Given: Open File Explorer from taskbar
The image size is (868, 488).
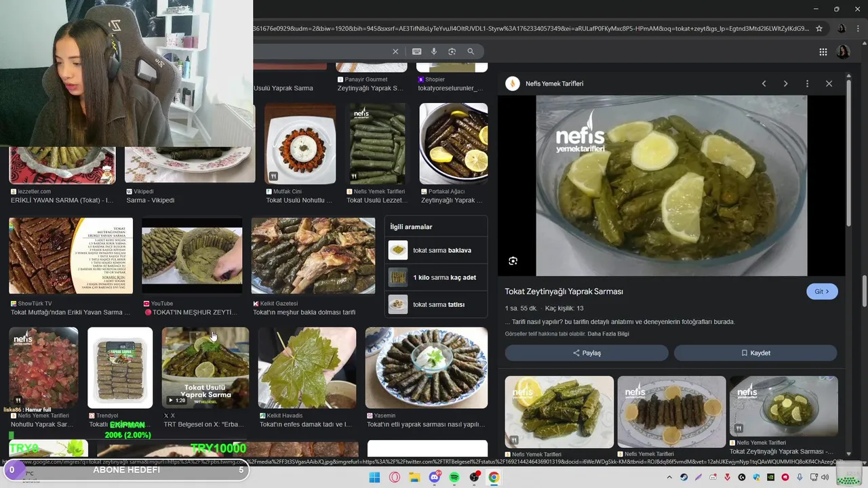Looking at the screenshot, I should click(x=414, y=477).
